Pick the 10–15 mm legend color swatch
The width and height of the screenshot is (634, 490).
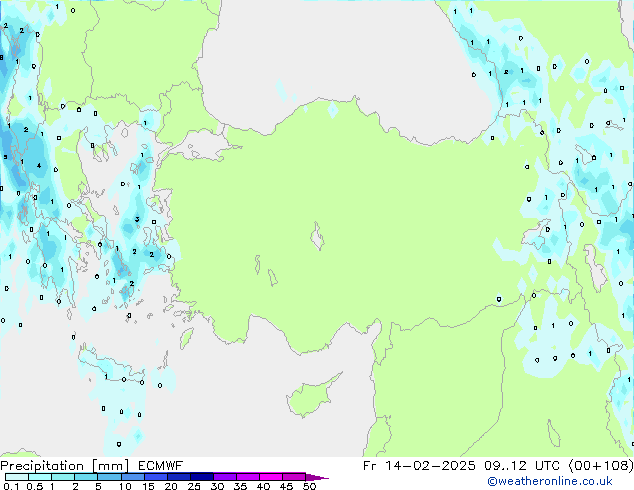tap(132, 477)
